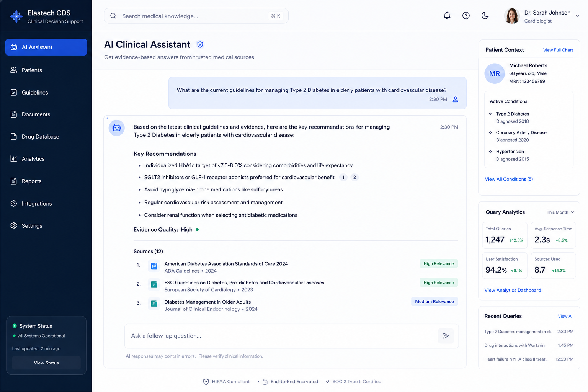Image resolution: width=588 pixels, height=392 pixels.
Task: Open recent query Drug interactions with Warfarin
Action: tap(529, 345)
